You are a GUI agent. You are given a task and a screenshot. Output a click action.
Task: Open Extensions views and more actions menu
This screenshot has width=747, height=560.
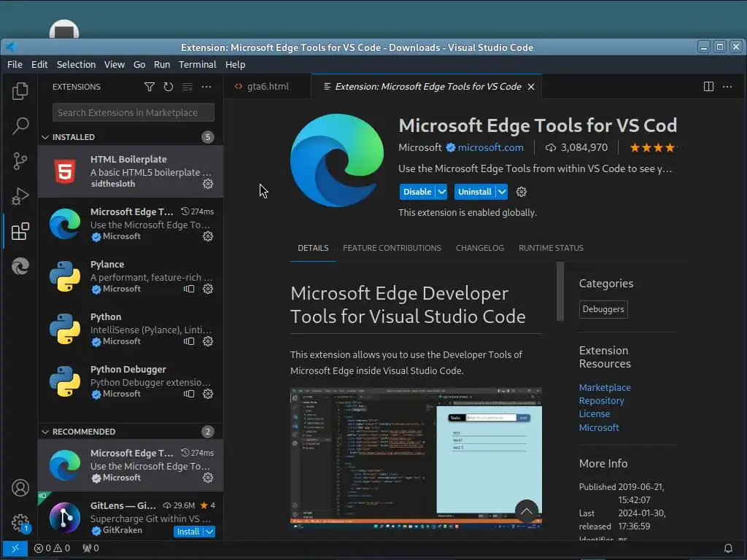(206, 87)
